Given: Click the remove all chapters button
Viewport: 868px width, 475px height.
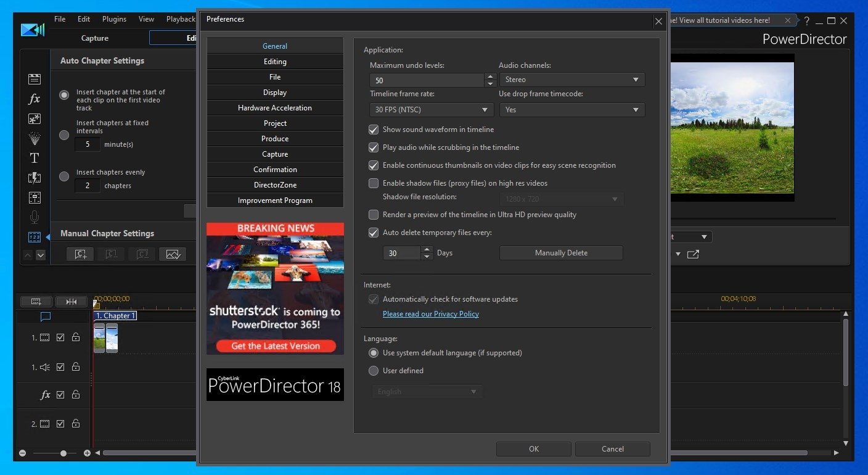Looking at the screenshot, I should pyautogui.click(x=142, y=254).
